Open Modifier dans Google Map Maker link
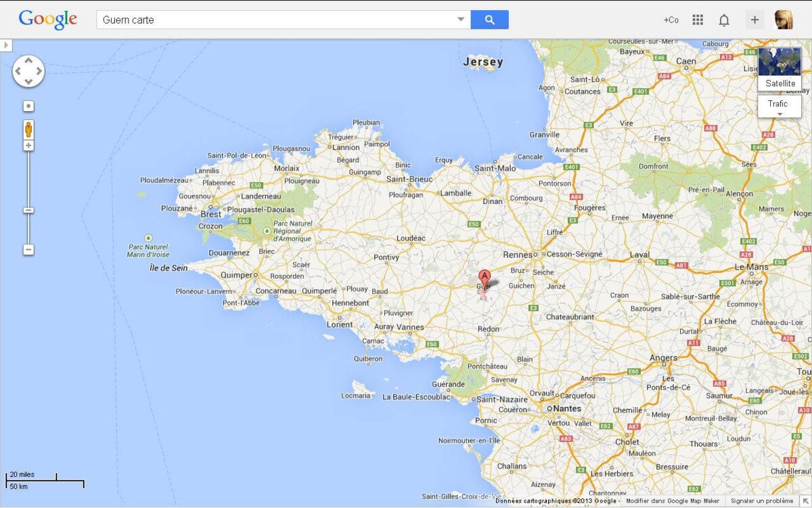 pos(673,501)
